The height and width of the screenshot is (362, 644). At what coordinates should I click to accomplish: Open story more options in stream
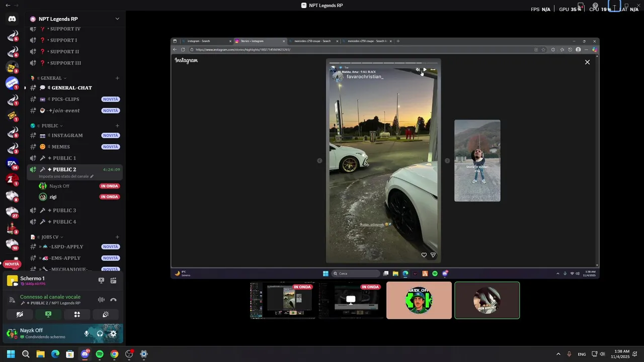click(x=433, y=70)
